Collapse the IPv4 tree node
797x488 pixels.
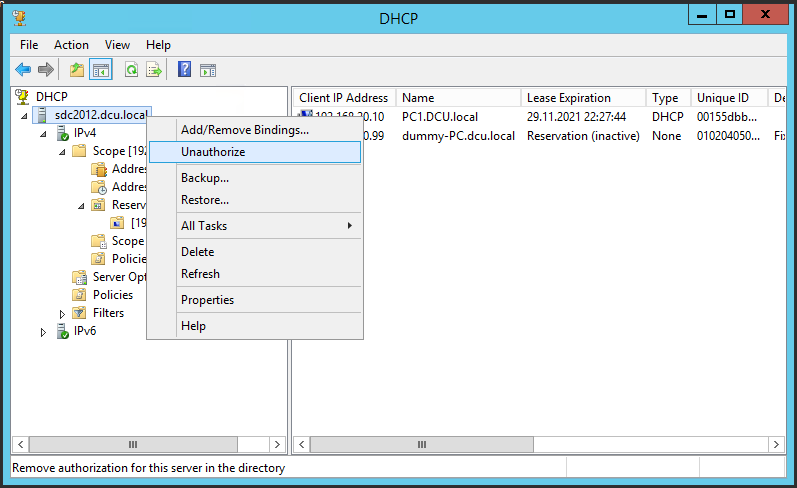click(x=43, y=134)
